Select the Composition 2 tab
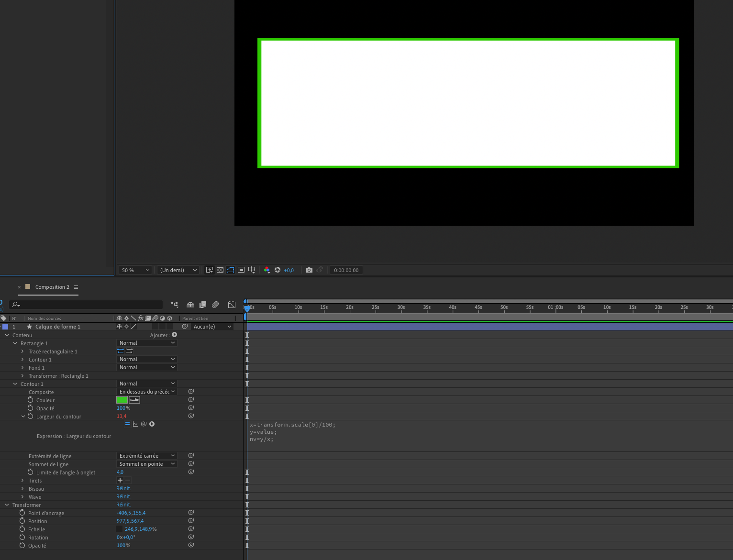The image size is (733, 560). click(x=52, y=287)
